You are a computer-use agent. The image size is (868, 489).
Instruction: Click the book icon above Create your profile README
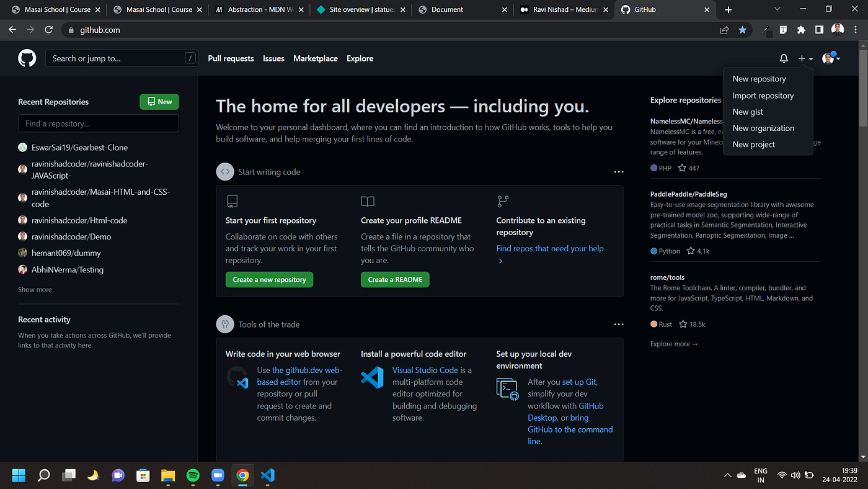367,201
